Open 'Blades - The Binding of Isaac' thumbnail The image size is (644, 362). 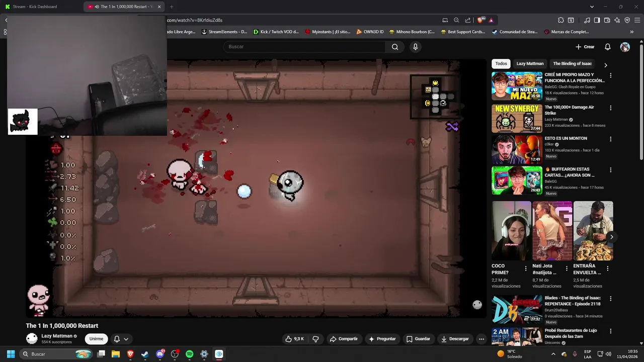point(517,309)
